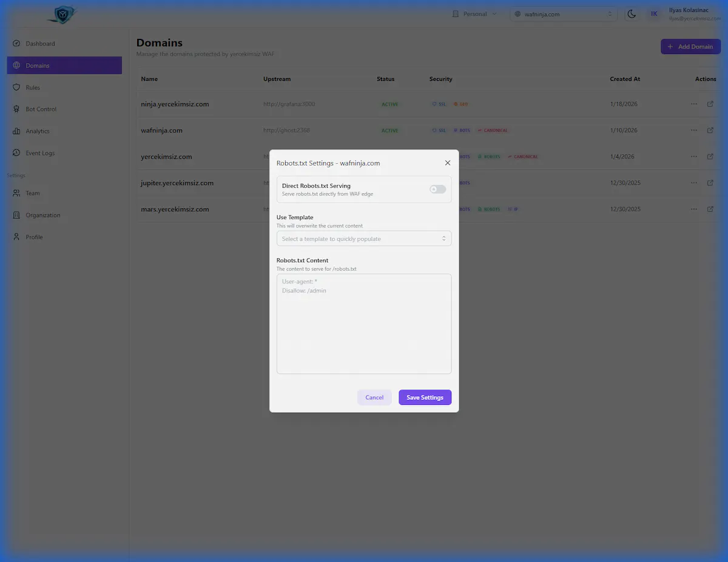Click the Analytics bar chart icon

point(16,131)
